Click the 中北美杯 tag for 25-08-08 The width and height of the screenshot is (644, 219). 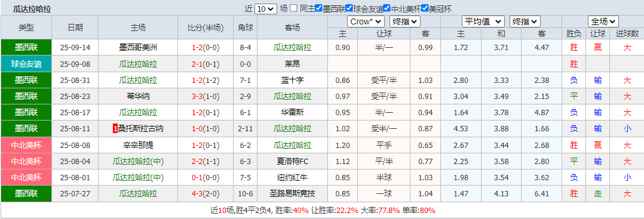[26, 145]
